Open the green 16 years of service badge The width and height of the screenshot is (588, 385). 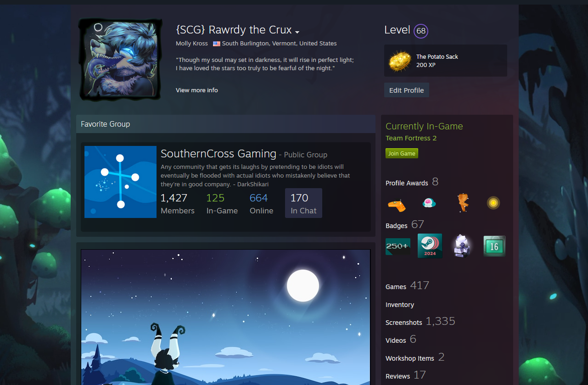494,246
